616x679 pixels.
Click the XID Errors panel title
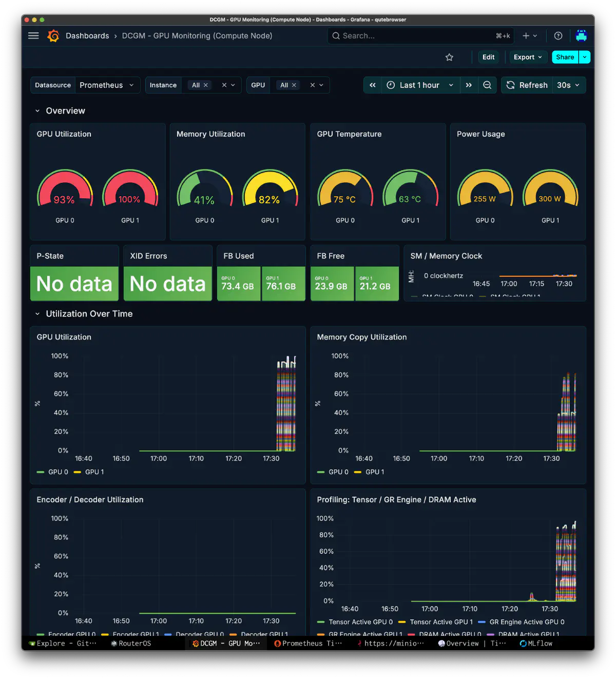pyautogui.click(x=148, y=256)
